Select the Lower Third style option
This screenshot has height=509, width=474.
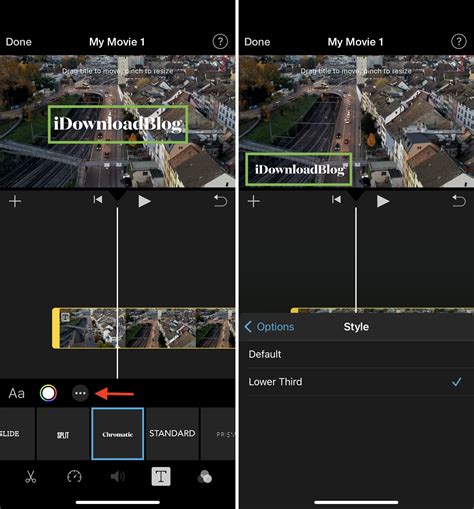[357, 382]
